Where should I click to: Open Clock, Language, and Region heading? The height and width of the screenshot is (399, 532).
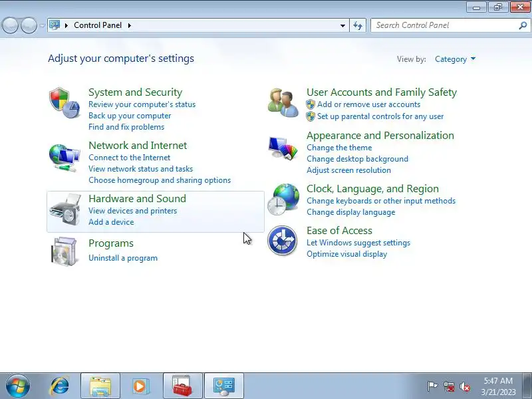[x=372, y=189]
